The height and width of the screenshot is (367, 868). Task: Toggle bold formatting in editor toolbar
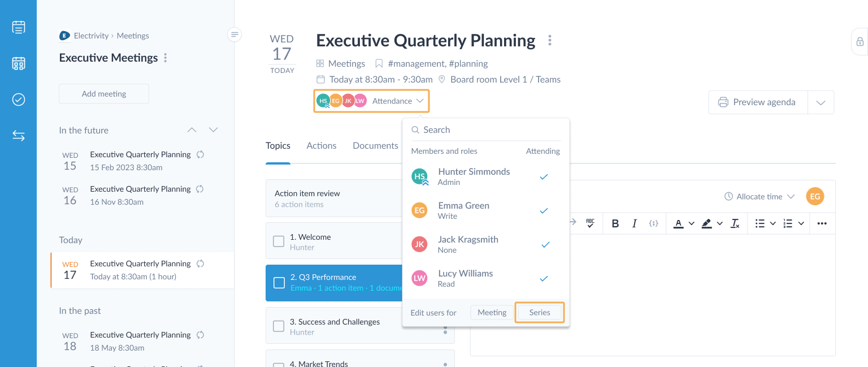coord(615,223)
